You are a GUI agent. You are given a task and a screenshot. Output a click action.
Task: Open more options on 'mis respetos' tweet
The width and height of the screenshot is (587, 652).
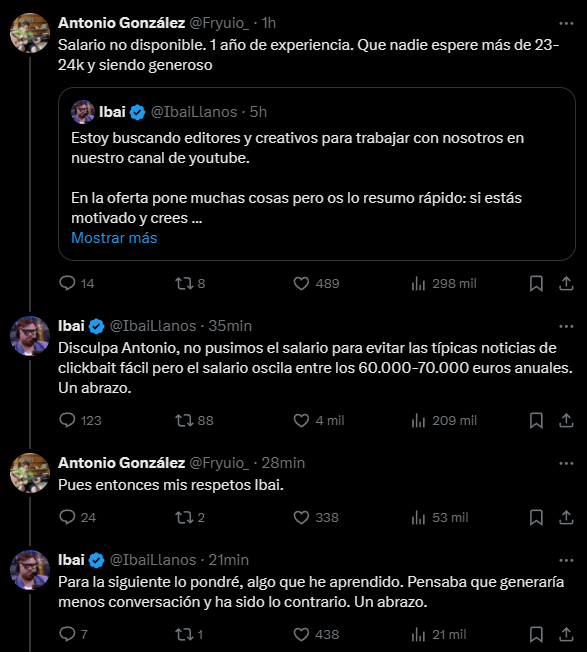(x=566, y=463)
